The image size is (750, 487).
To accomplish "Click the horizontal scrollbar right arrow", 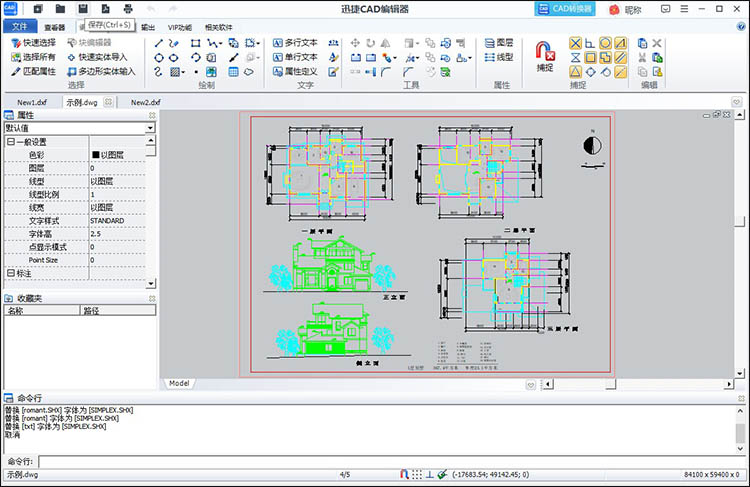I will tap(729, 384).
